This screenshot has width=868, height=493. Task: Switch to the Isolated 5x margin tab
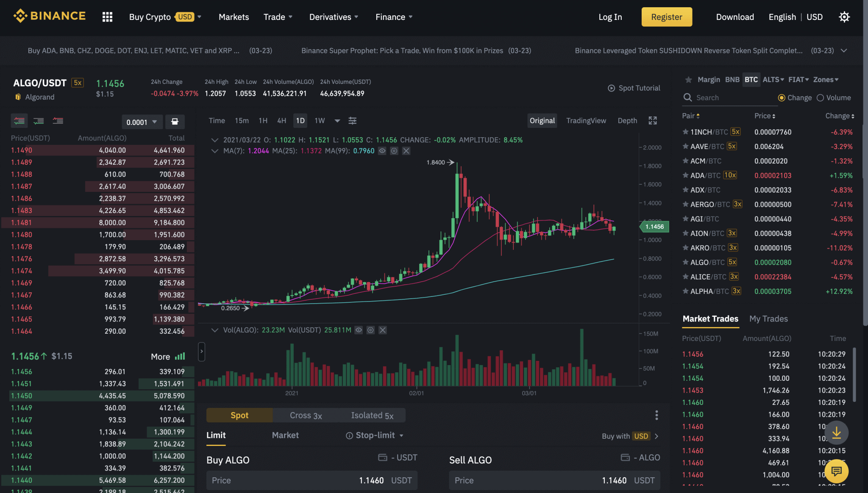pos(372,415)
